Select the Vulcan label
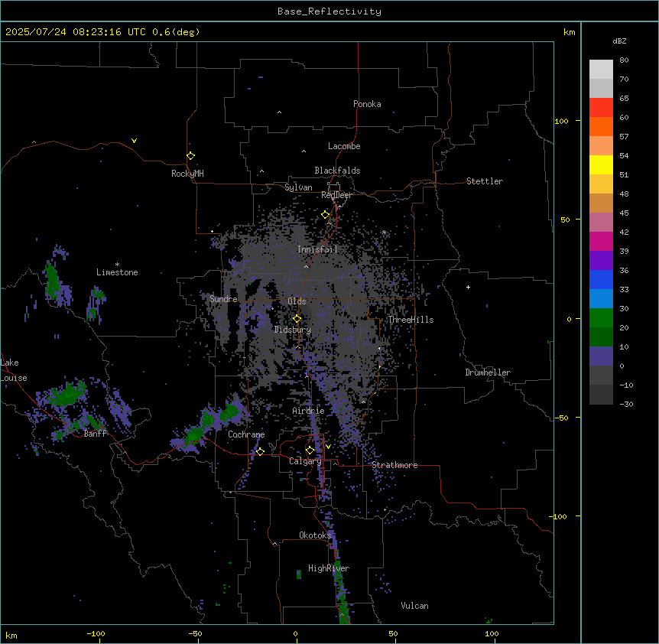 pyautogui.click(x=415, y=606)
